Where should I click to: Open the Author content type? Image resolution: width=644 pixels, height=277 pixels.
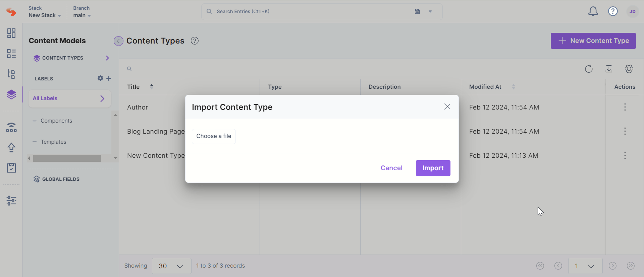pyautogui.click(x=137, y=107)
